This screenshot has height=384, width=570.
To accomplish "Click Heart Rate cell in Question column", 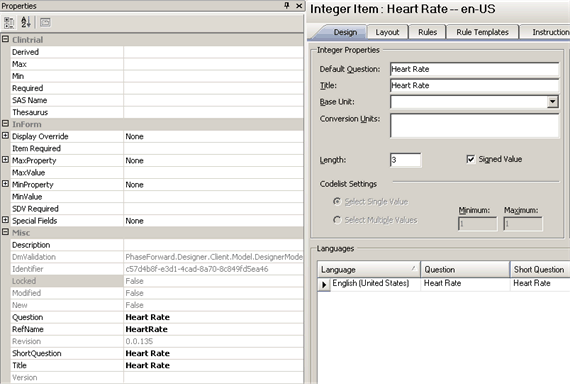I will pos(465,283).
